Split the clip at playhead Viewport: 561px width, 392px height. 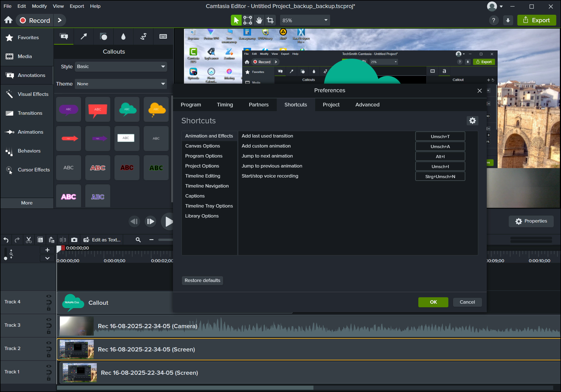tap(63, 240)
